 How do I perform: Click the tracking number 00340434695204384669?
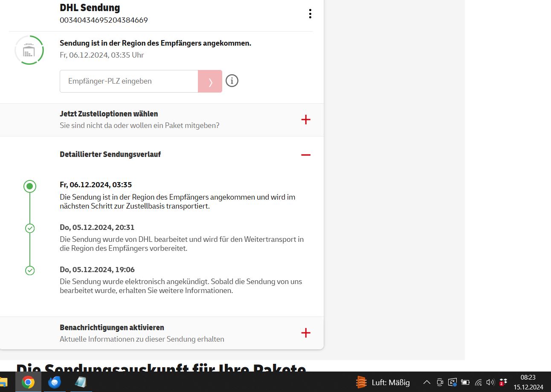coord(104,20)
